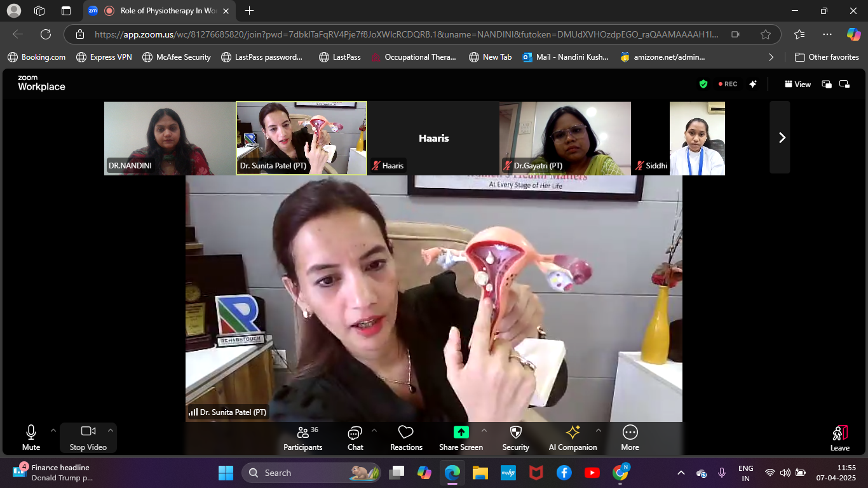Show next participants with right arrow

(781, 137)
